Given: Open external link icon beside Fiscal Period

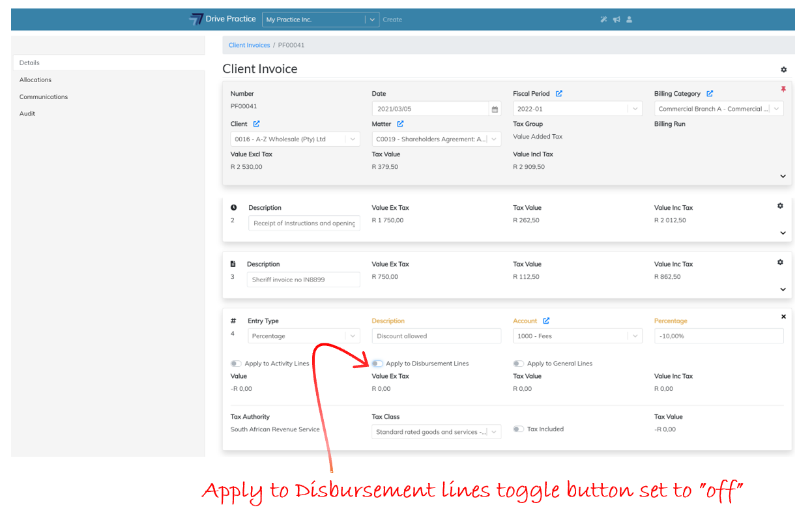Looking at the screenshot, I should coord(559,94).
